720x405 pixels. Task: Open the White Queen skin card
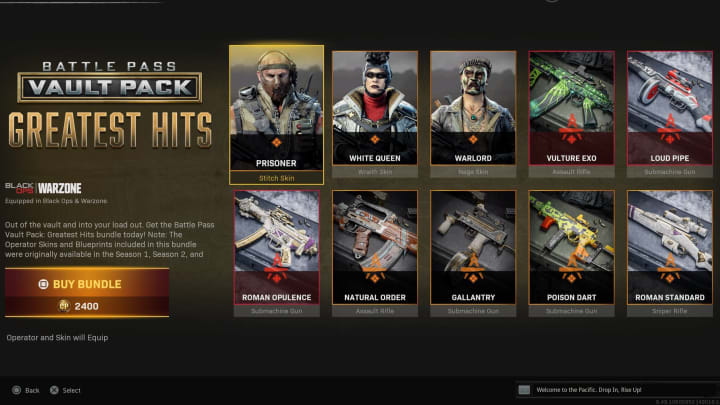click(x=375, y=114)
